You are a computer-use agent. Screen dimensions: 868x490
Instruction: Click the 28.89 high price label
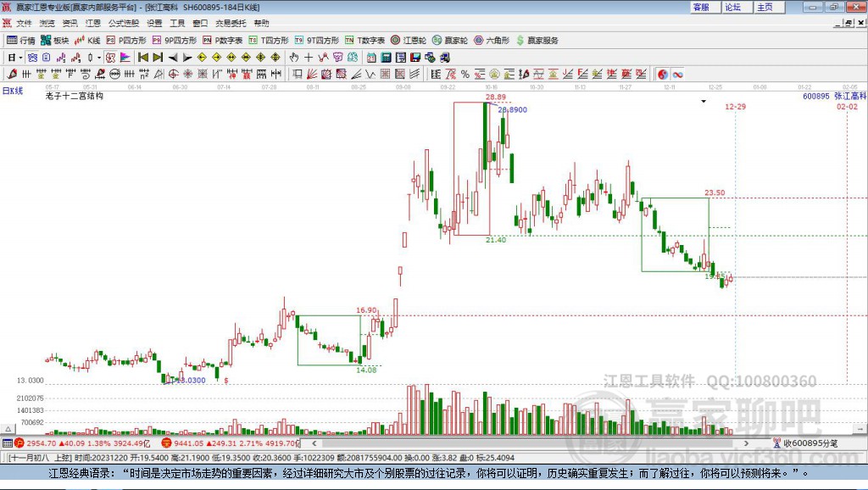point(495,97)
